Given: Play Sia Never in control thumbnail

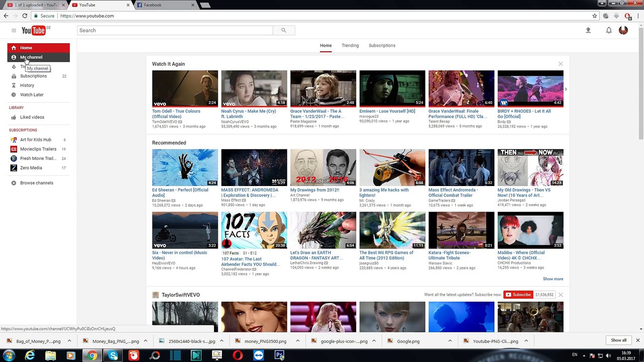Looking at the screenshot, I should (x=185, y=230).
